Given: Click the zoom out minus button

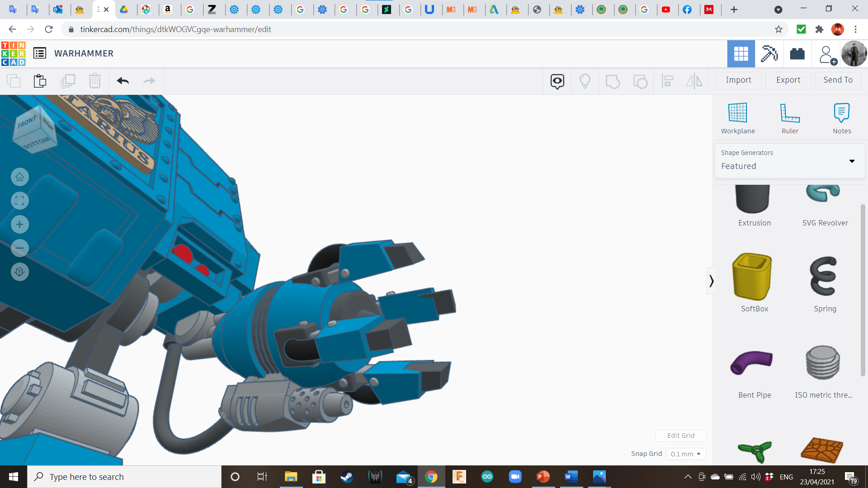Looking at the screenshot, I should point(19,248).
